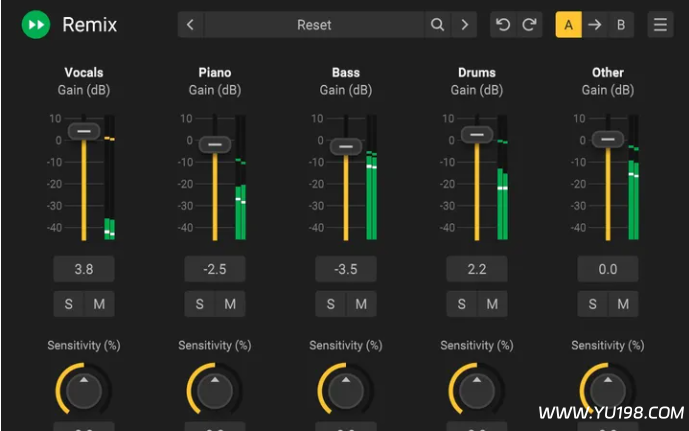Click the Vocals gain value 3.8
Image resolution: width=689 pixels, height=431 pixels.
click(84, 269)
